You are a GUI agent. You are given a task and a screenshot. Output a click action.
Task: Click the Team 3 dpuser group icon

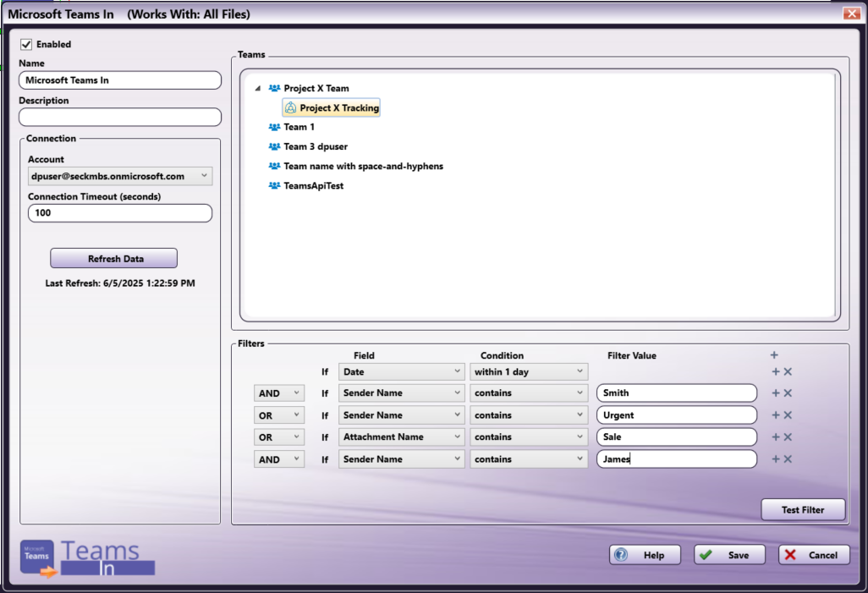click(274, 146)
